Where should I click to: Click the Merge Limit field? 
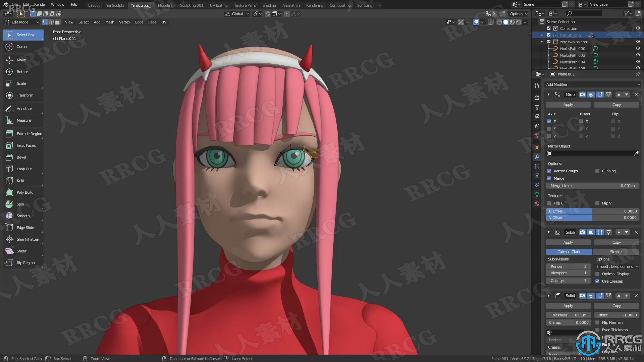coord(593,186)
